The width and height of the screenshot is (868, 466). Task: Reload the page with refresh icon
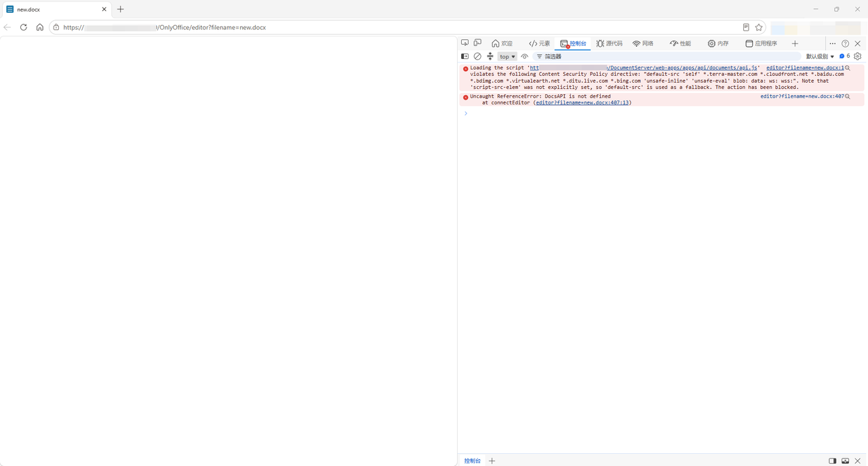coord(23,27)
